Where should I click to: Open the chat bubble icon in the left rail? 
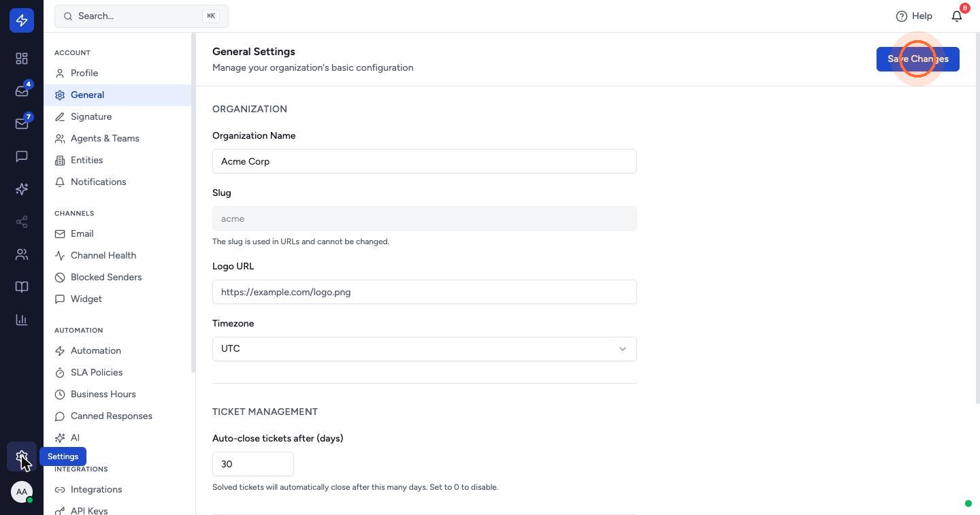22,156
